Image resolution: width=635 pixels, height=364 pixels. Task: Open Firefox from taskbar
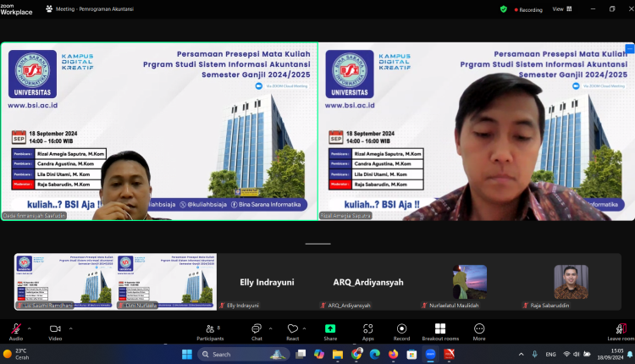click(x=393, y=355)
